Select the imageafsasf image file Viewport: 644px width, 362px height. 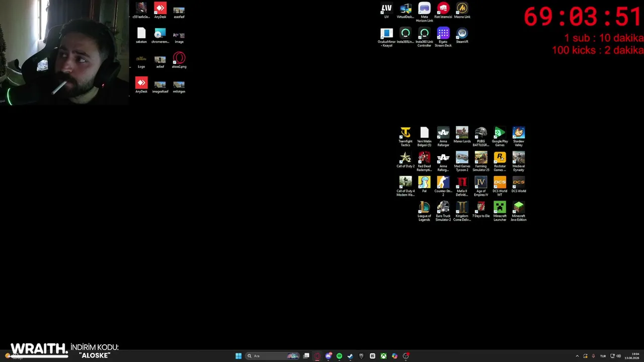coord(160,87)
